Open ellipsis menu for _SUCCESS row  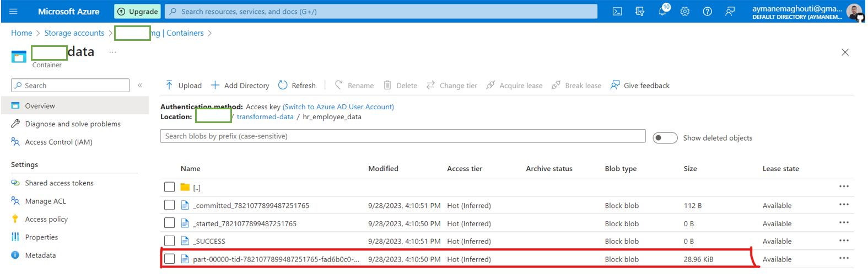[x=844, y=241]
